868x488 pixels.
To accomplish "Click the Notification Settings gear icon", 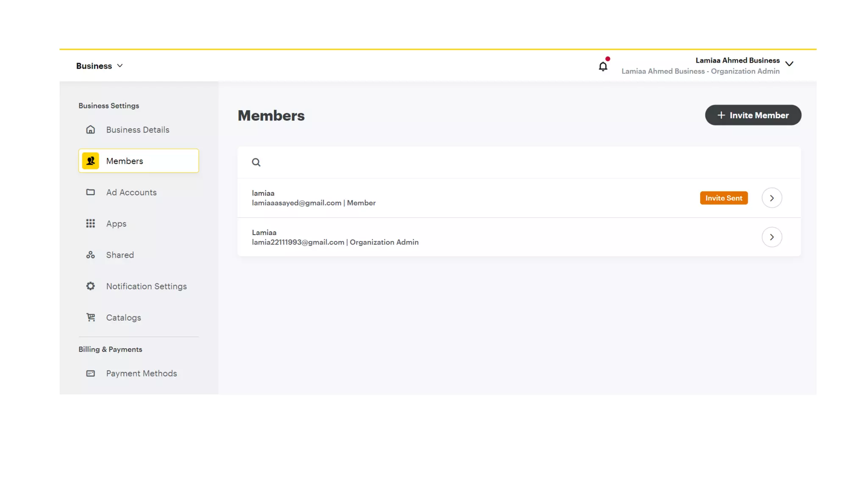I will click(90, 286).
